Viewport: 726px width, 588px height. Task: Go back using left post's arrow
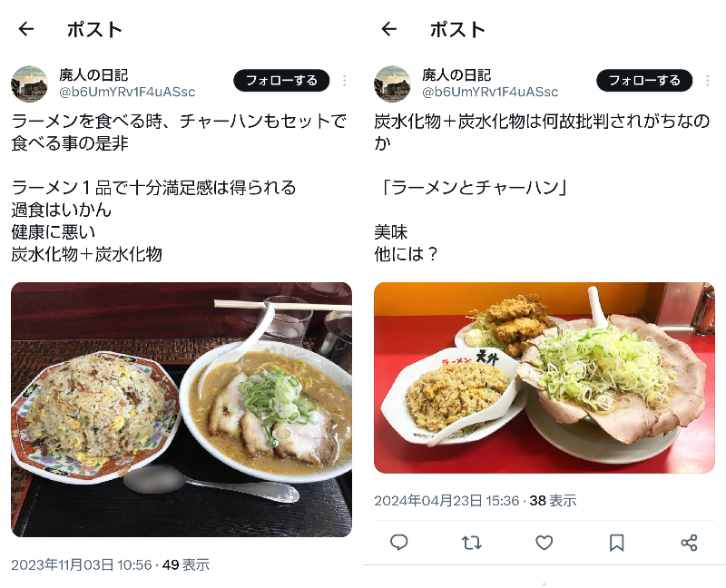click(x=26, y=29)
